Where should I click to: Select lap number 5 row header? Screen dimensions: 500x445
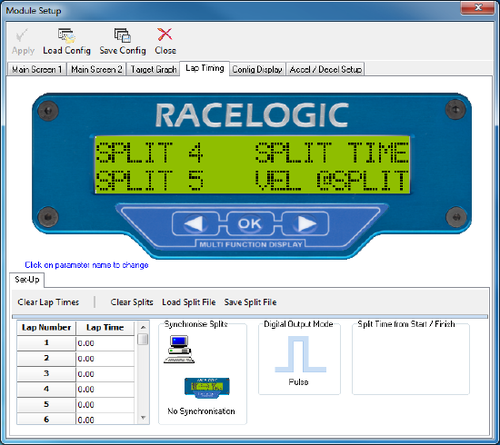[46, 404]
